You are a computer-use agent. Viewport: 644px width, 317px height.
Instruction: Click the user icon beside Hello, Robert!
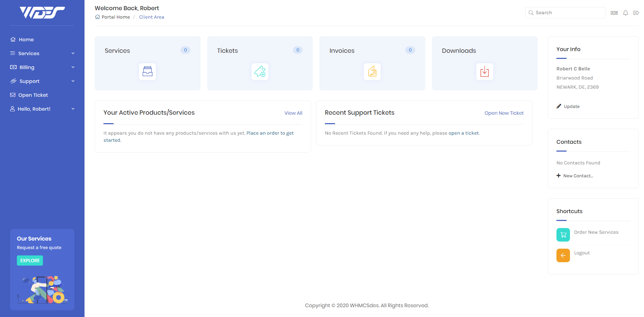pos(12,109)
